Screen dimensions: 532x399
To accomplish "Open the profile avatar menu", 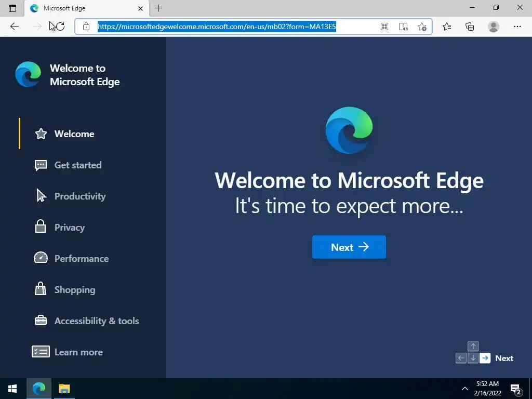I will pyautogui.click(x=494, y=26).
